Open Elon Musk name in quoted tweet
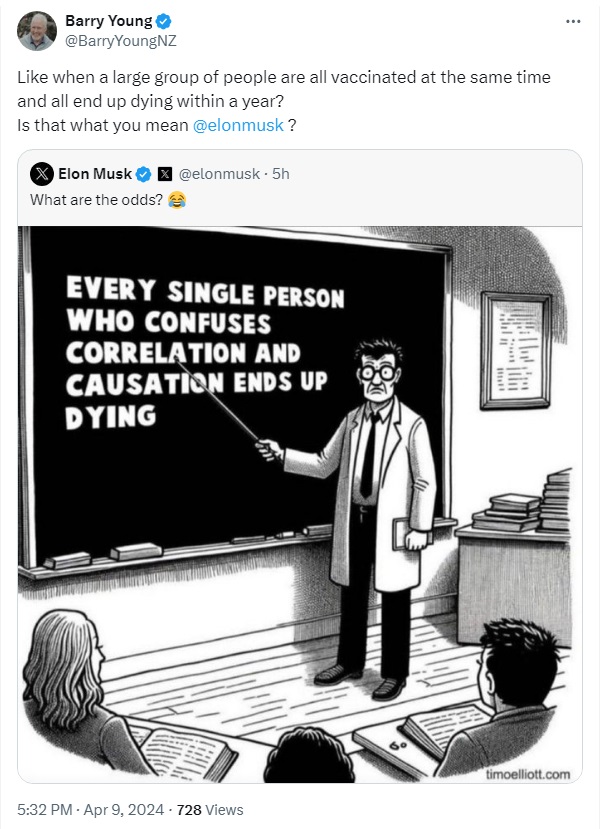The height and width of the screenshot is (829, 605). (95, 174)
